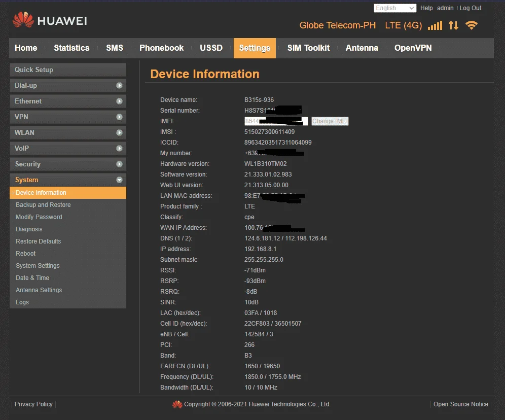This screenshot has width=505, height=420.
Task: Open the OpenVPN tab
Action: (413, 48)
